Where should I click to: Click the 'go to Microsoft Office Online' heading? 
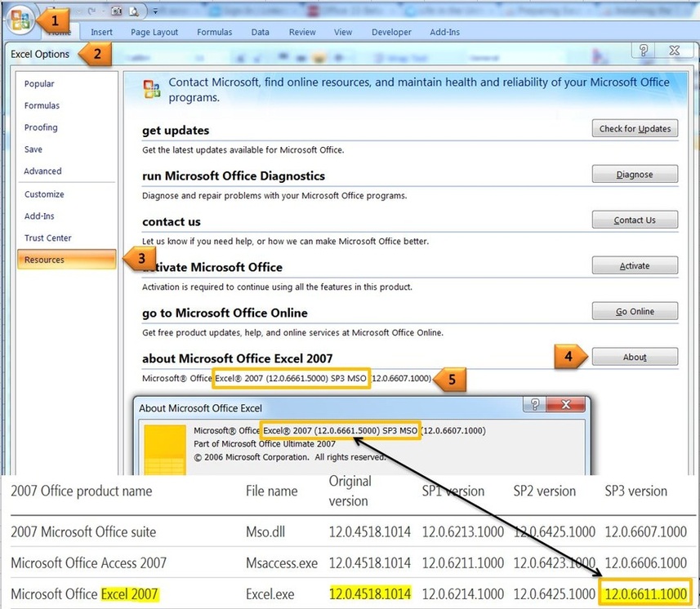[225, 313]
